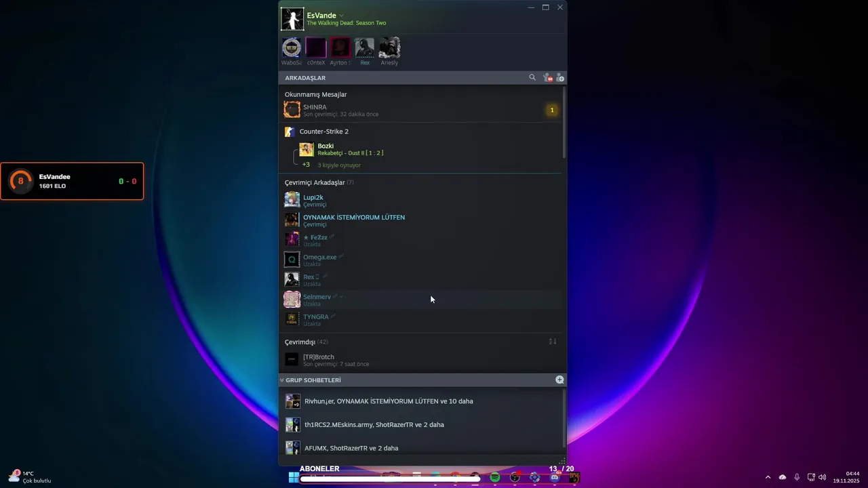Click Omega.exe's green avatar icon
The image size is (868, 488).
292,260
